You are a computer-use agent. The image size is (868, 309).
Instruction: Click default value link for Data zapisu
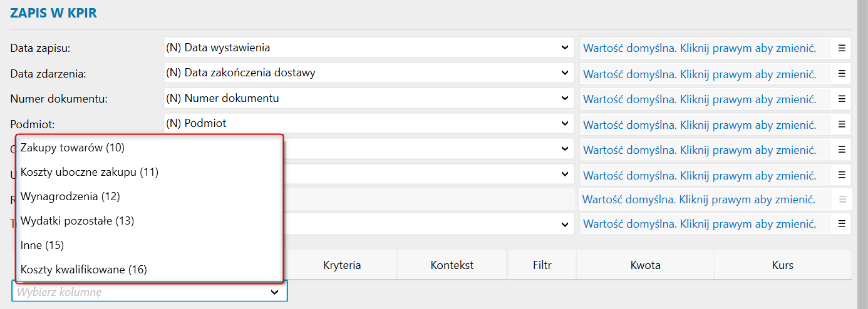pyautogui.click(x=700, y=48)
